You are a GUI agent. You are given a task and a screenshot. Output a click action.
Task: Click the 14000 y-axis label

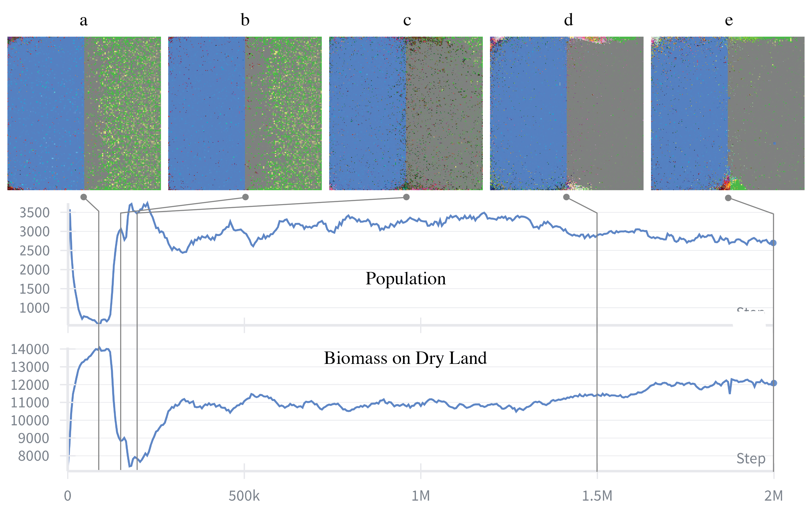tap(30, 349)
